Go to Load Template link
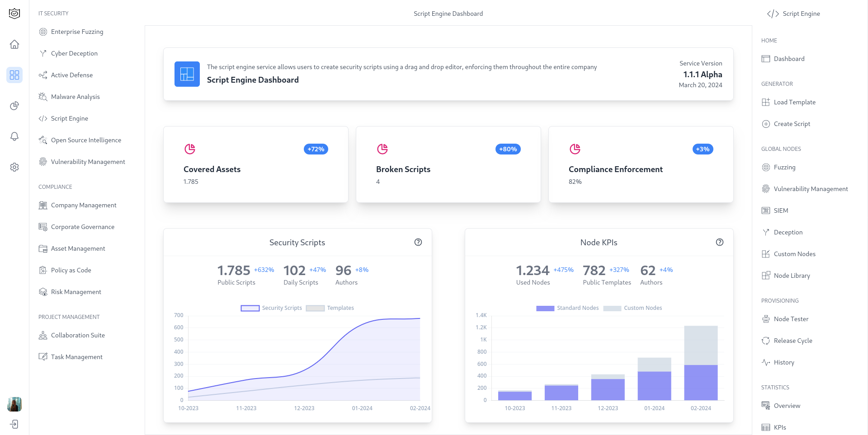The width and height of the screenshot is (868, 435). [x=794, y=102]
